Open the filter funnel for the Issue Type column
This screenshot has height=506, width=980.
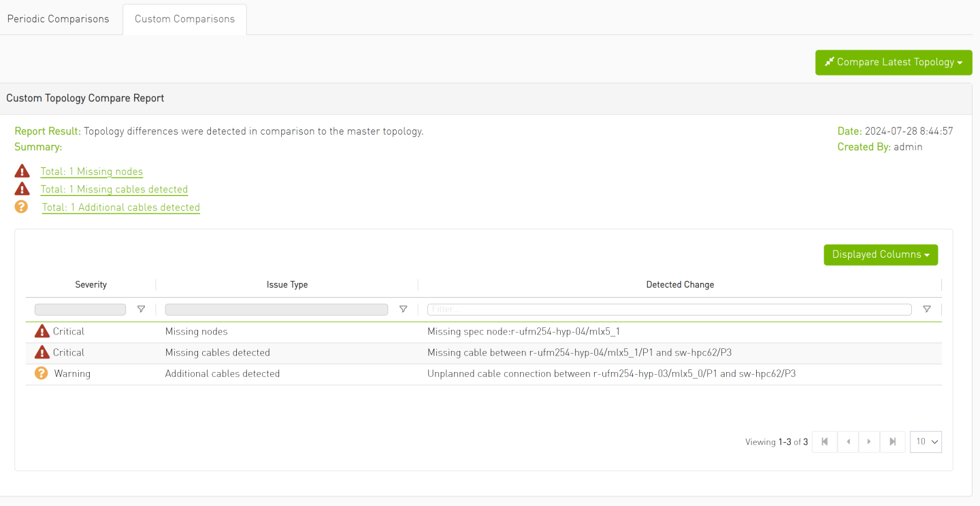point(403,309)
